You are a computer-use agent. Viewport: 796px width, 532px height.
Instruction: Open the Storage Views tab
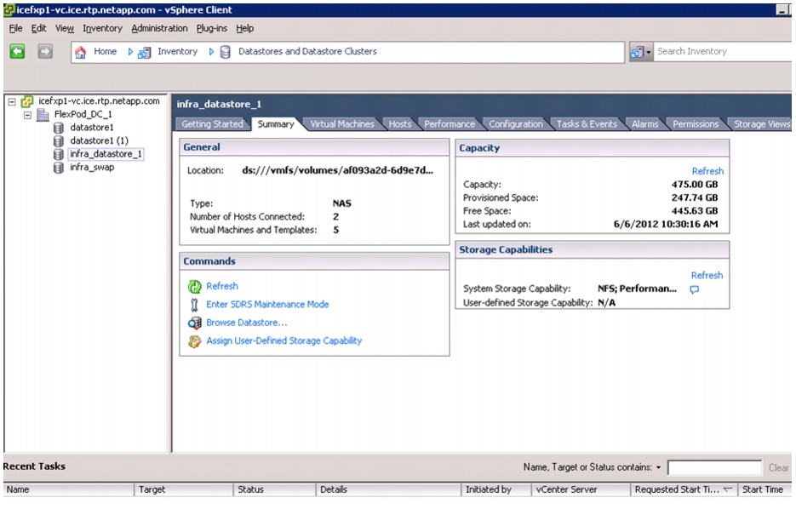click(x=761, y=124)
